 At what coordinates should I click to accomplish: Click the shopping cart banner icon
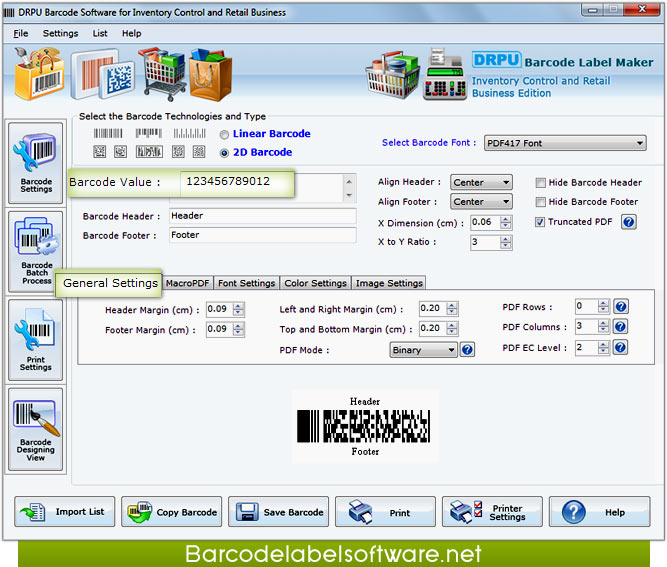pos(162,74)
